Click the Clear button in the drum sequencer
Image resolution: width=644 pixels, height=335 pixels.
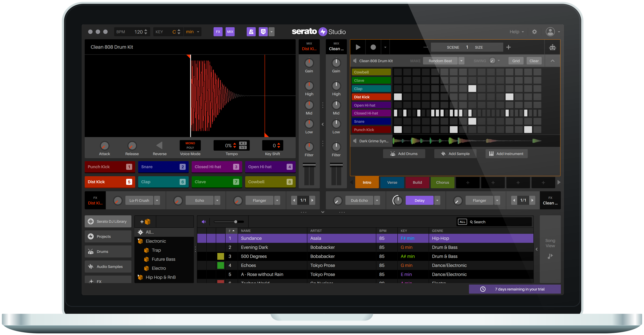[x=534, y=61]
